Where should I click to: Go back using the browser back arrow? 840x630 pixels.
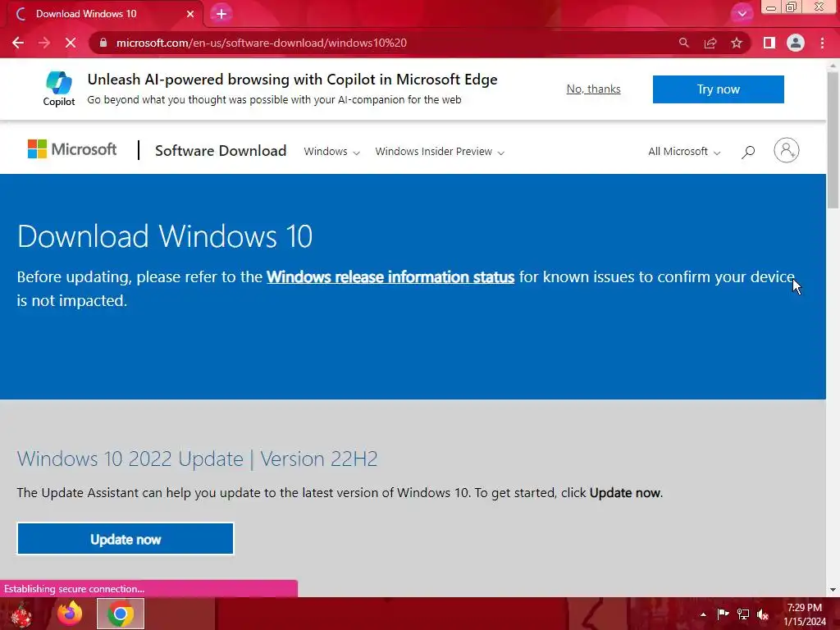(x=18, y=43)
